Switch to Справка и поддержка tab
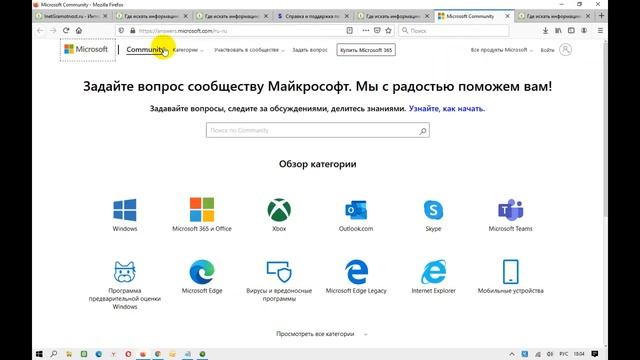Viewport: 640px width, 360px height. click(x=312, y=16)
